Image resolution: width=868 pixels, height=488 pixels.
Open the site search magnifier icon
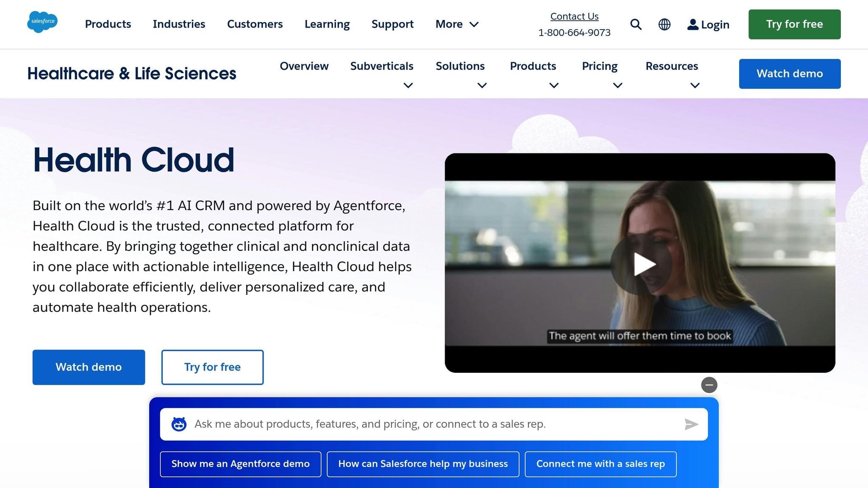[636, 25]
